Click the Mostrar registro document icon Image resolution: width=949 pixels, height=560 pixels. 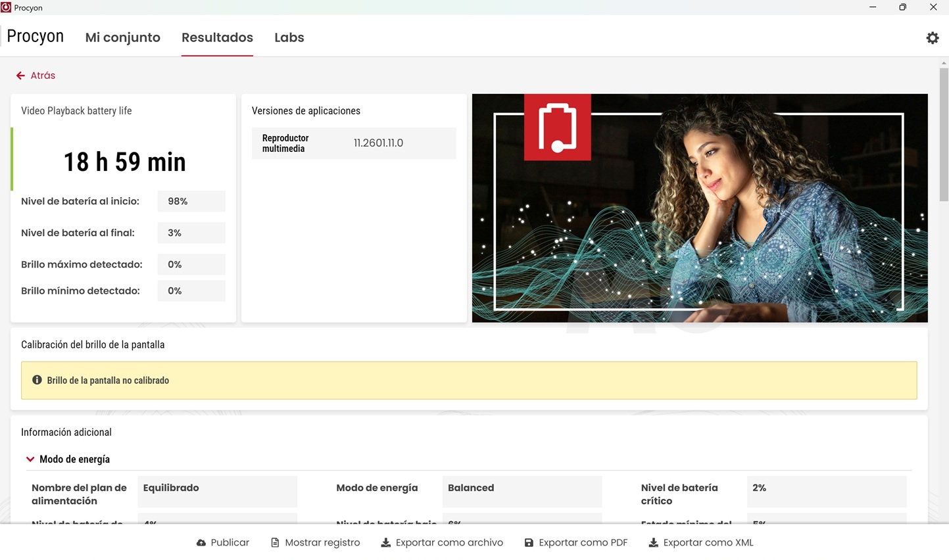275,543
